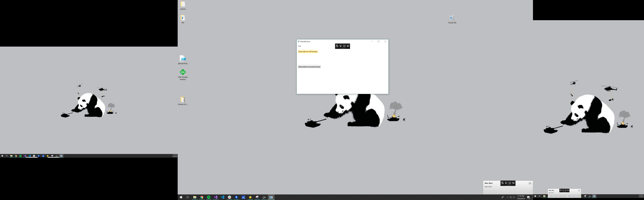Image resolution: width=644 pixels, height=200 pixels.
Task: Open Google Chrome on main taskbar
Action: [202, 197]
